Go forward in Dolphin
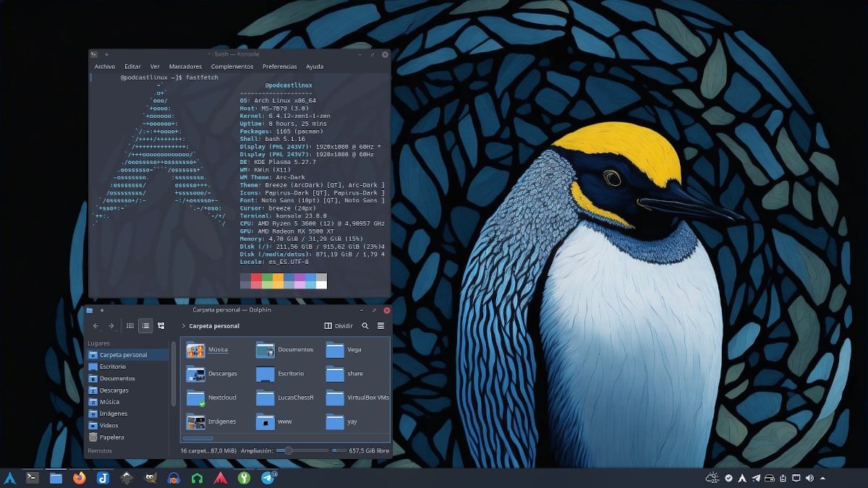Viewport: 868px width, 488px height. (x=111, y=326)
